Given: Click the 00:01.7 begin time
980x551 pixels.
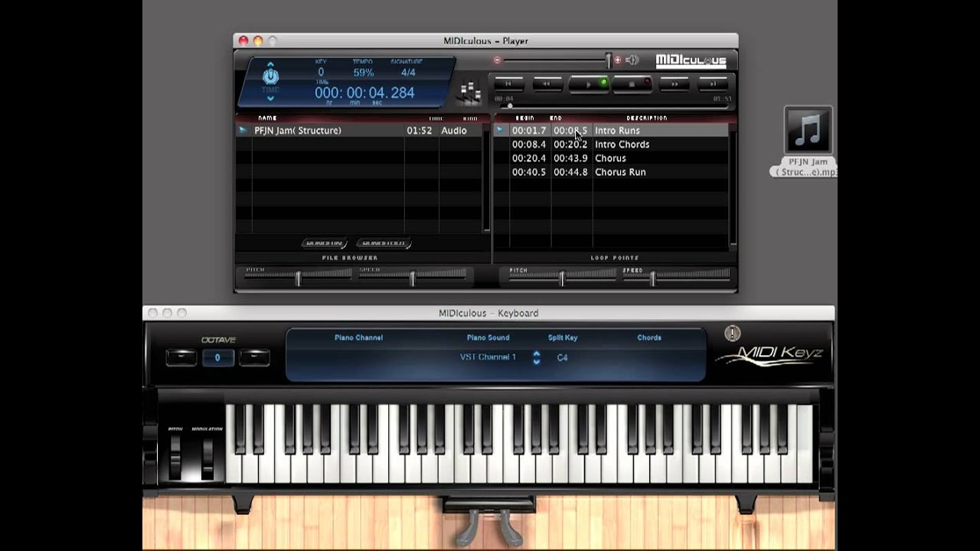Looking at the screenshot, I should click(x=529, y=131).
